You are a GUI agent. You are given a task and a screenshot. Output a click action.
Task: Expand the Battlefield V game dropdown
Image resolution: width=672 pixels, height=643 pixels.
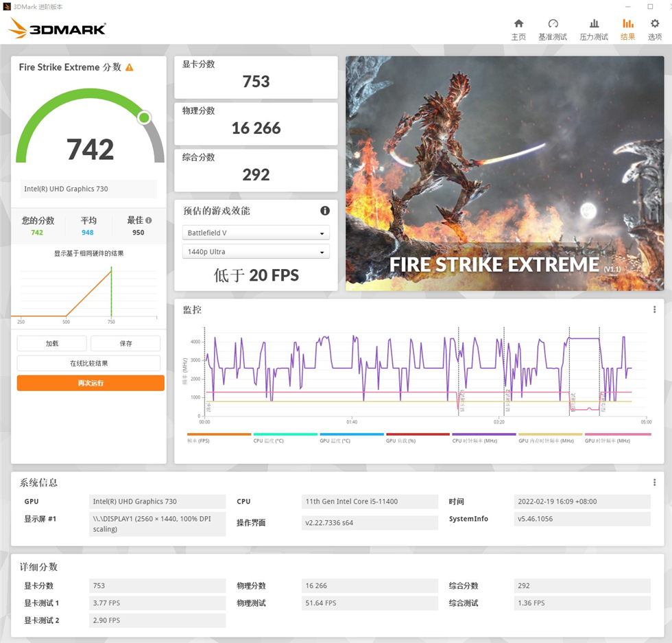point(256,233)
